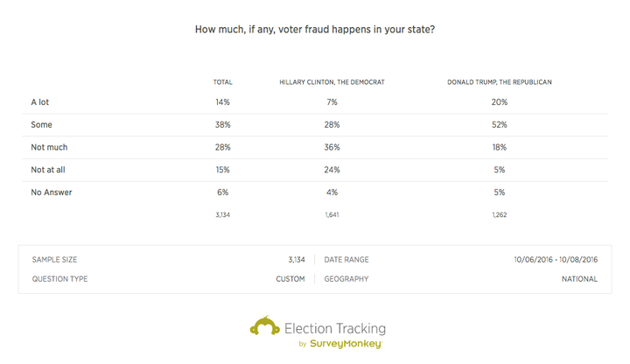Click the CUSTOM question type value
Image resolution: width=630 pixels, height=364 pixels.
coord(290,279)
